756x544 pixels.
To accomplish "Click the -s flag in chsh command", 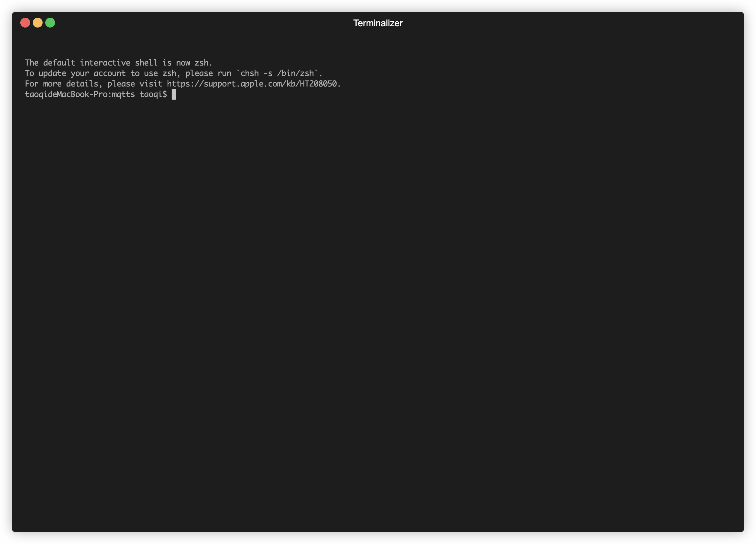I will 268,73.
